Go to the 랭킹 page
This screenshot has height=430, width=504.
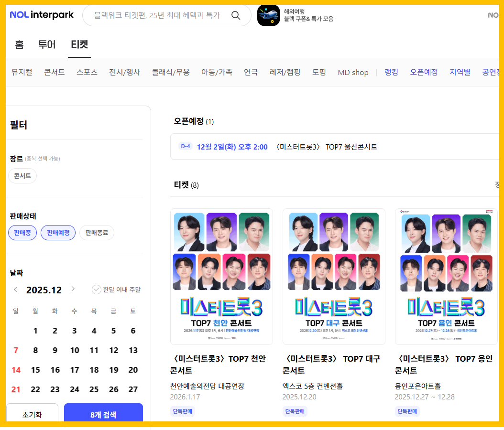pos(391,72)
